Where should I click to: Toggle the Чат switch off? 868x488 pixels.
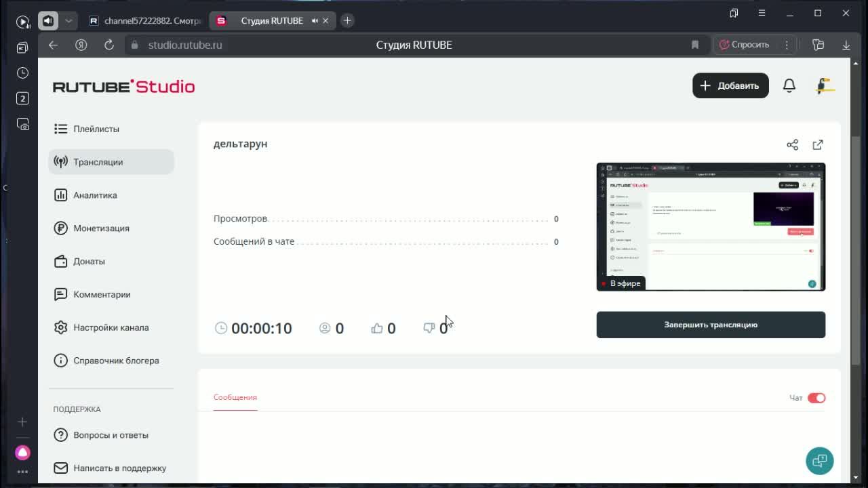(816, 398)
